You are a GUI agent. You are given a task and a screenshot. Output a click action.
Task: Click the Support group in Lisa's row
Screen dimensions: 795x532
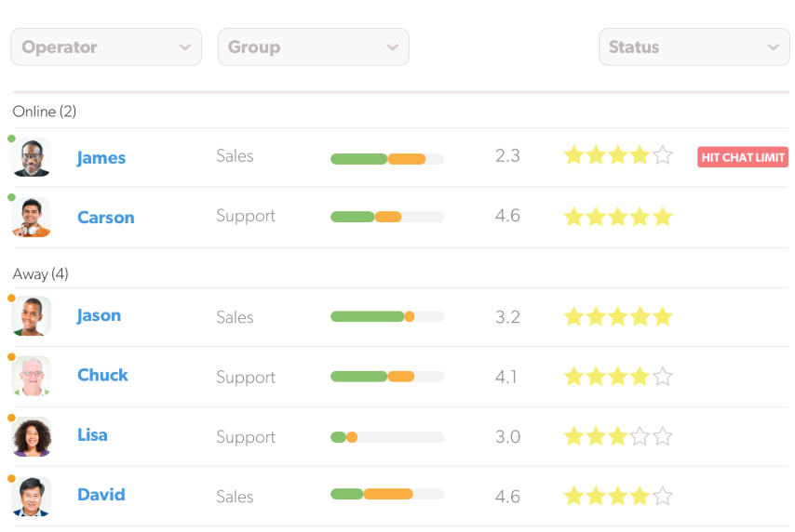tap(246, 437)
